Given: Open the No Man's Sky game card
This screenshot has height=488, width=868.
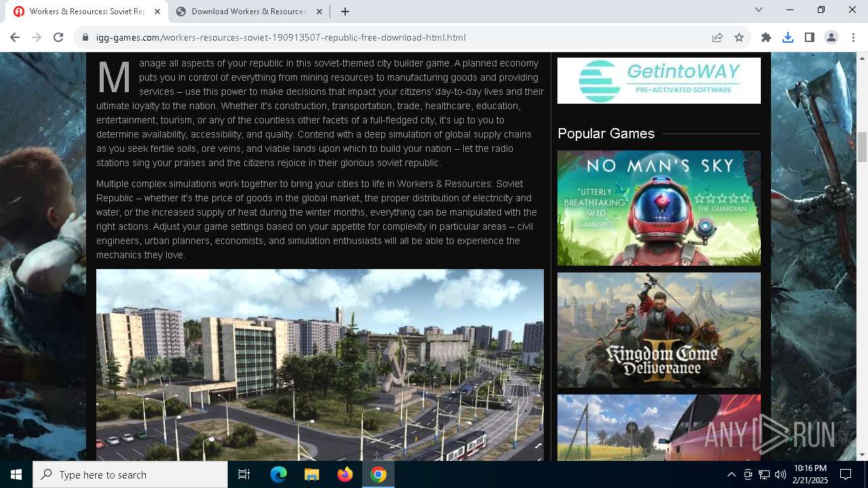Looking at the screenshot, I should click(x=659, y=208).
